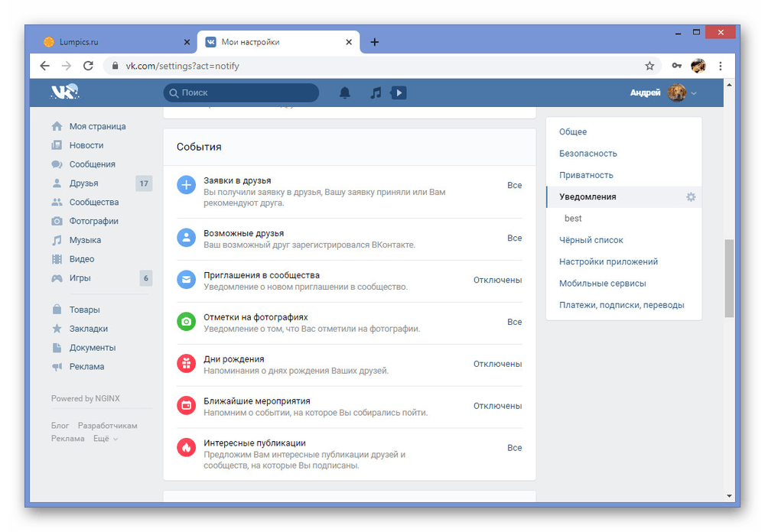
Task: Click the Блог footer link
Action: [x=60, y=426]
